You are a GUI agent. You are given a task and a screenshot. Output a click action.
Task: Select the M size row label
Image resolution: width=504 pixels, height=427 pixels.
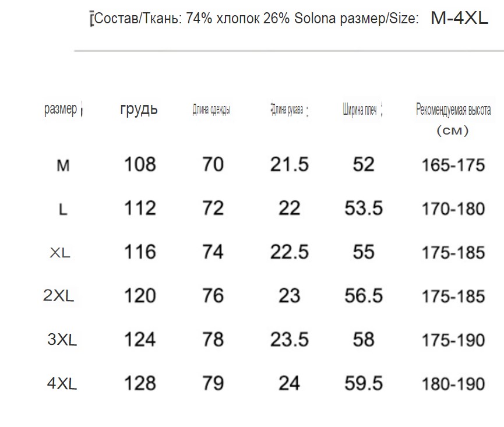click(x=63, y=165)
